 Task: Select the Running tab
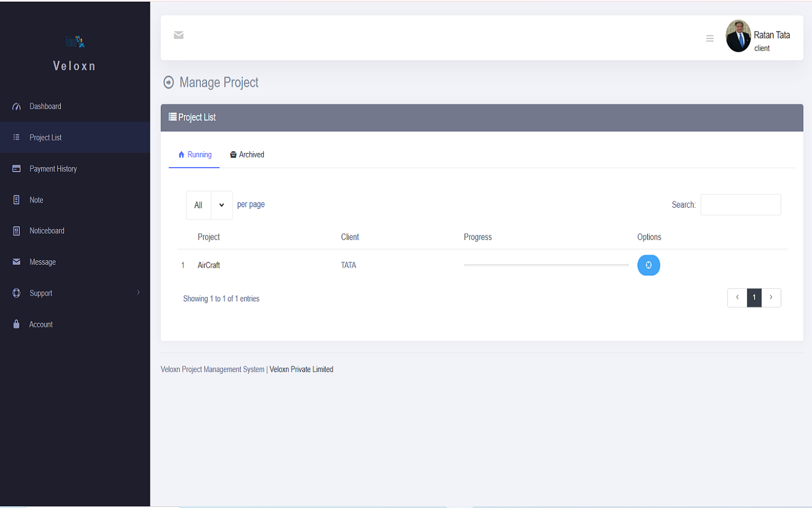pyautogui.click(x=194, y=154)
